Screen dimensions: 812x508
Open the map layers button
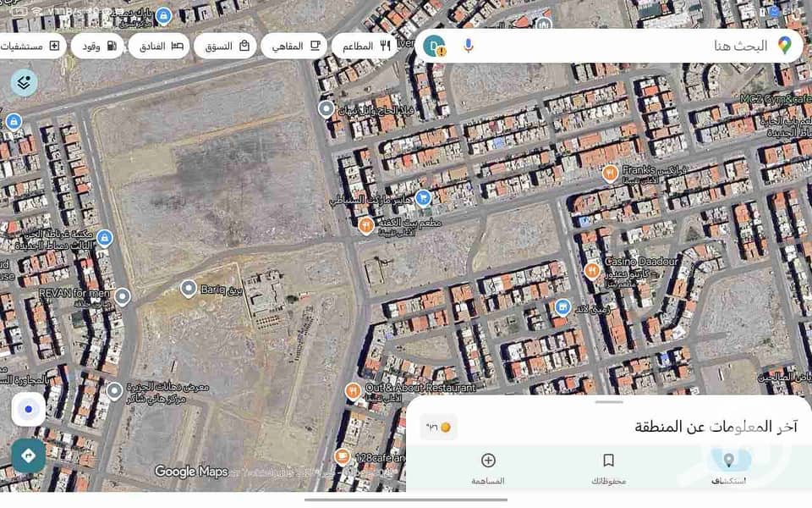[x=25, y=82]
